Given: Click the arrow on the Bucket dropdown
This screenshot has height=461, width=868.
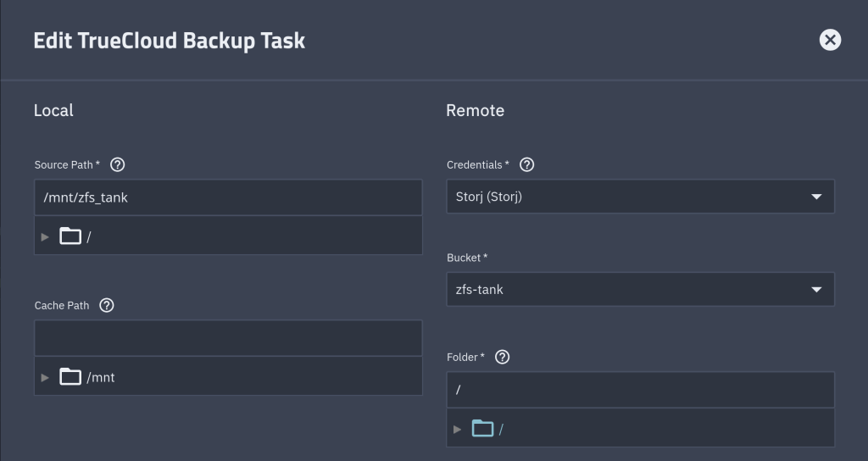Looking at the screenshot, I should 816,290.
